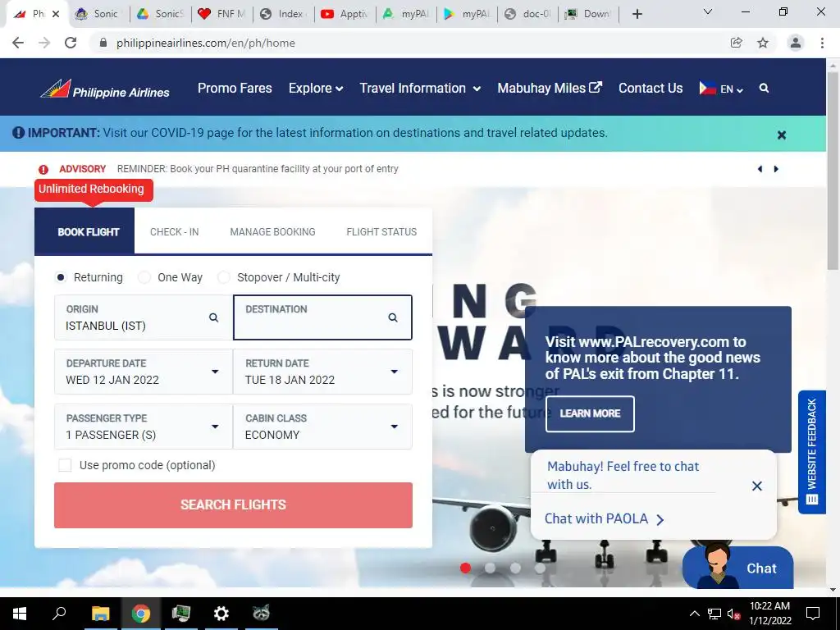Switch to the Flight Status tab
Screen dimensions: 840x630
(381, 232)
